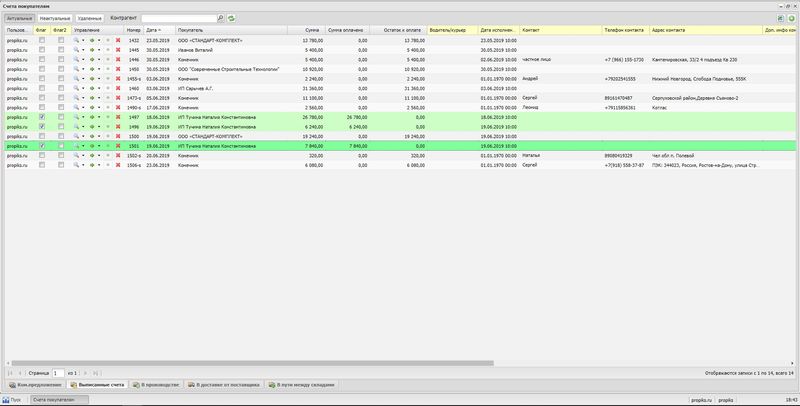Screen dimensions: 800x406
Task: Open В доставке от поставщика tab
Action: click(223, 385)
